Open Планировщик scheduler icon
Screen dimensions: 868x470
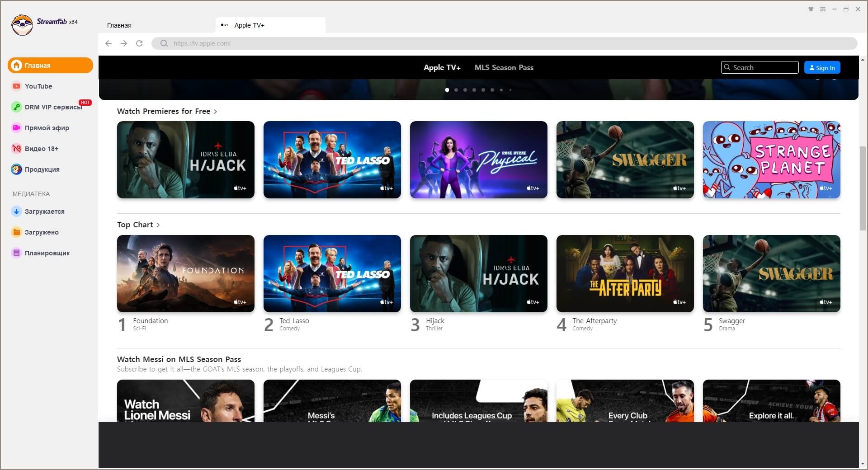(x=16, y=253)
